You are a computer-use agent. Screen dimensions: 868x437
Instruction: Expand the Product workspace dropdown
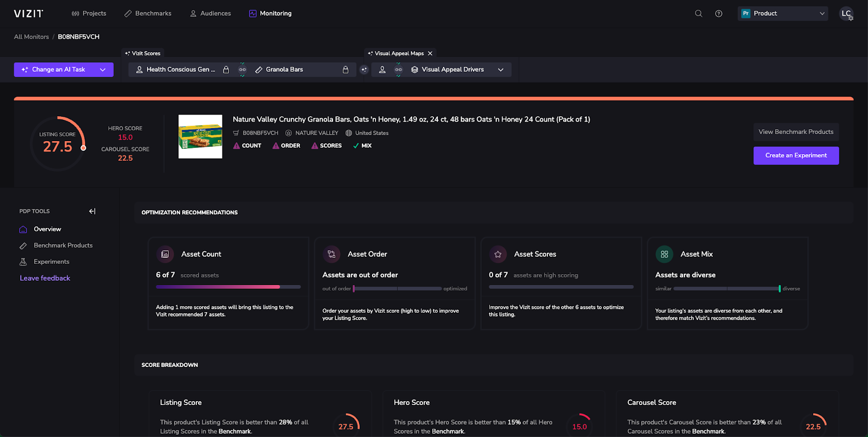click(x=783, y=14)
